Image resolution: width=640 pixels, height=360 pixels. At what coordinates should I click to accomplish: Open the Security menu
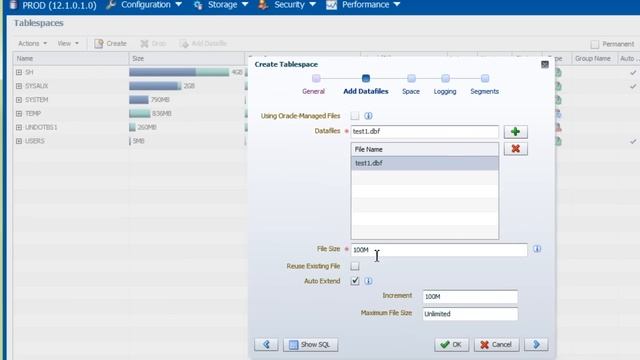click(x=295, y=5)
